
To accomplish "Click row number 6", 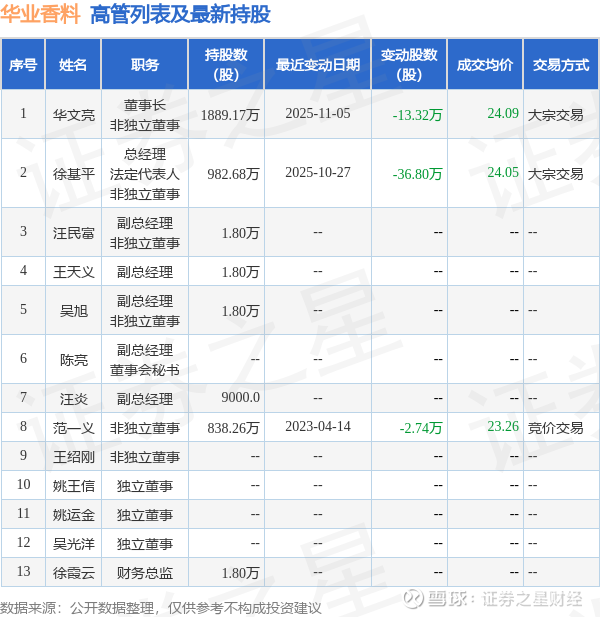I will (x=23, y=358).
